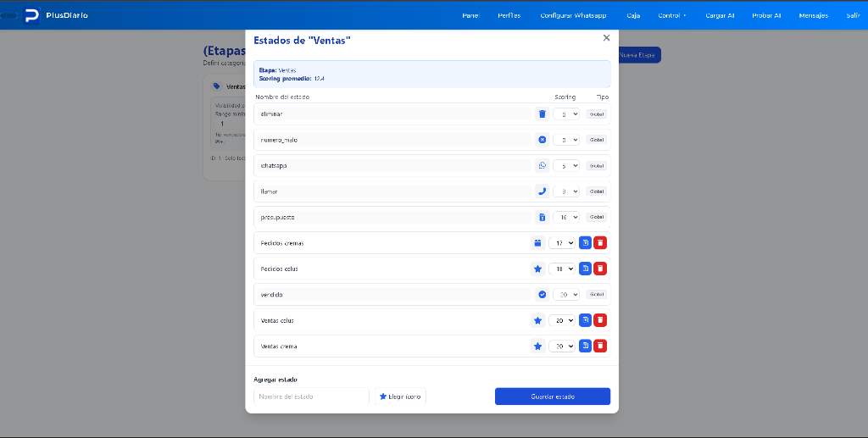Click the Elegir ícono button
This screenshot has height=438, width=868.
tap(400, 396)
